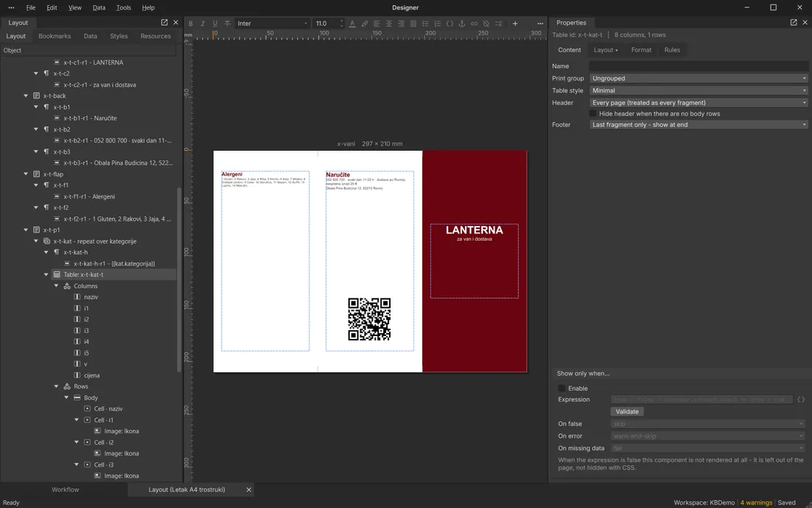Open the Data menu in menu bar
This screenshot has width=812, height=508.
(x=99, y=8)
